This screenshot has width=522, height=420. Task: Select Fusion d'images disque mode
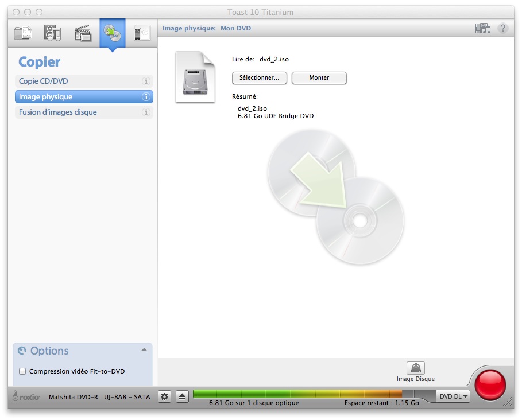pos(84,112)
